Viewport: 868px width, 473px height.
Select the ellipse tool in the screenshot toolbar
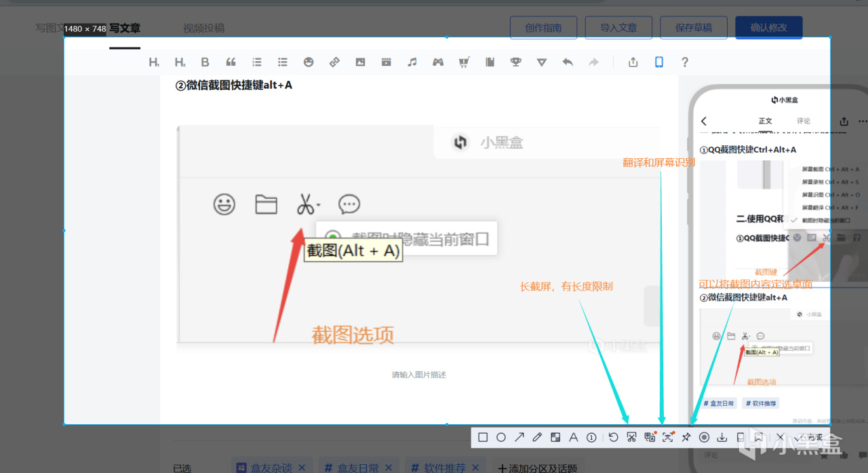[x=501, y=438]
